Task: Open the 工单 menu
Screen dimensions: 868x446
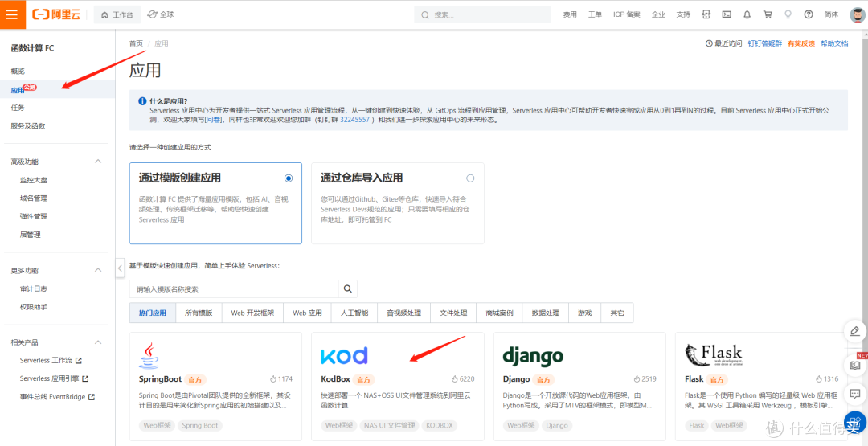Action: pos(595,15)
